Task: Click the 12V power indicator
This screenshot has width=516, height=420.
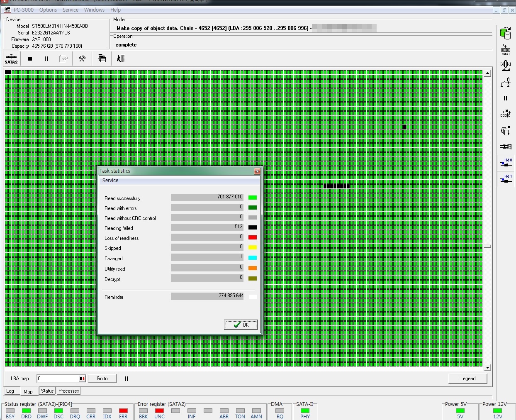Action: click(497, 411)
